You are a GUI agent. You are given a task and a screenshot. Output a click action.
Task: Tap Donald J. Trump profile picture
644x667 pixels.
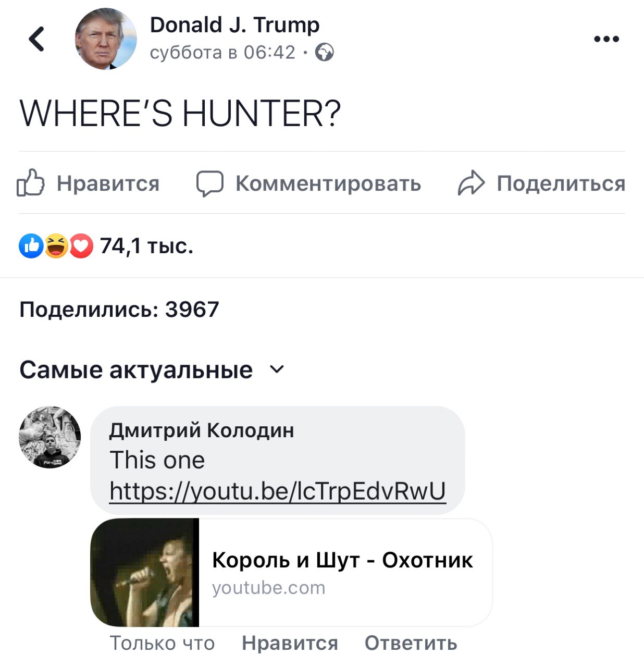[x=106, y=39]
